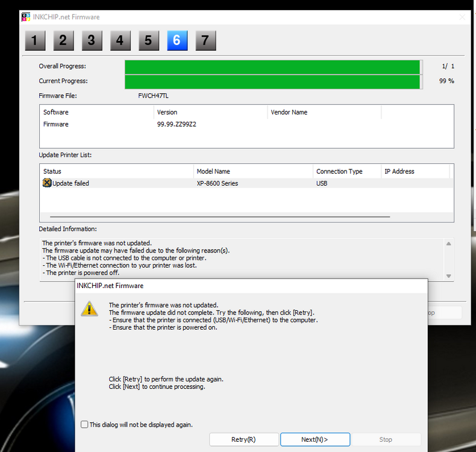This screenshot has height=452, width=476.
Task: Select step 4 number icon
Action: [120, 40]
